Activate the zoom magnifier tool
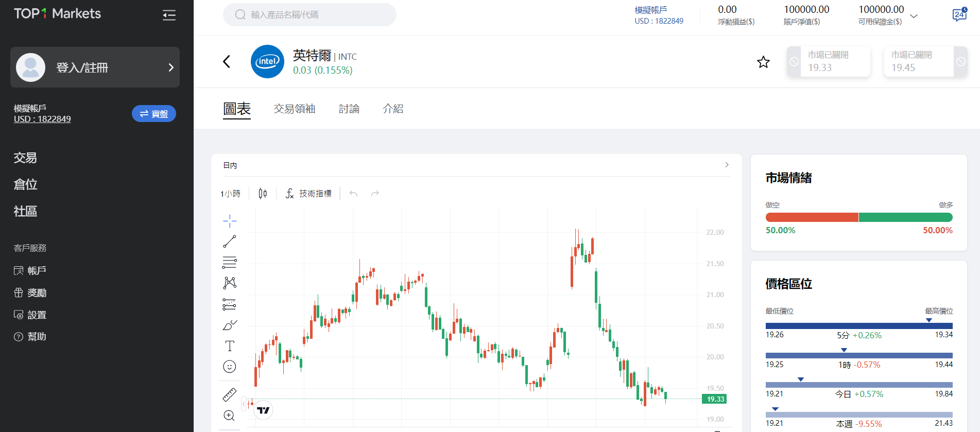This screenshot has height=432, width=980. coord(230,415)
